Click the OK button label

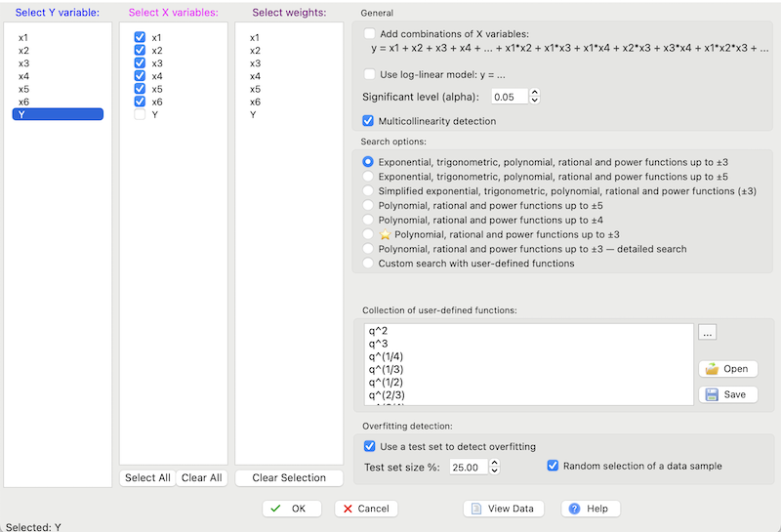click(x=299, y=509)
